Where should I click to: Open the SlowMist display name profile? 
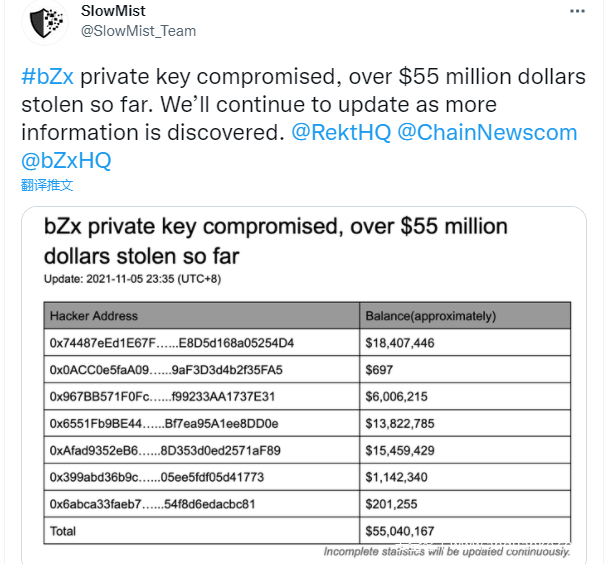[111, 11]
